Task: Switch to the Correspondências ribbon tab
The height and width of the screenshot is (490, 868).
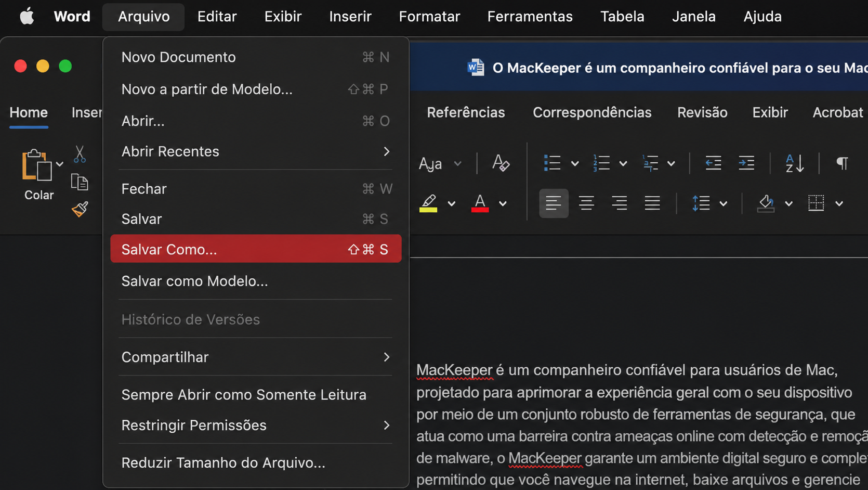Action: [x=592, y=112]
